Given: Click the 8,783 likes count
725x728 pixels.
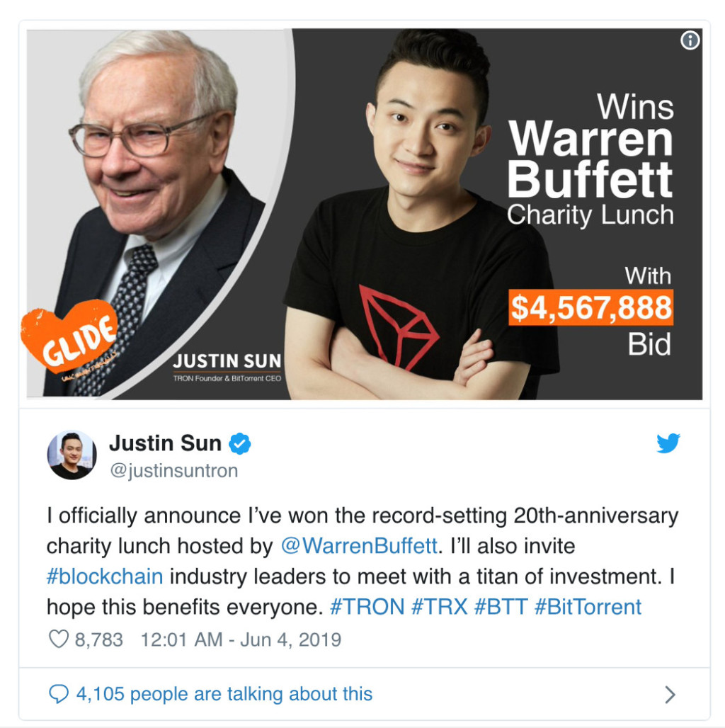Looking at the screenshot, I should [99, 639].
